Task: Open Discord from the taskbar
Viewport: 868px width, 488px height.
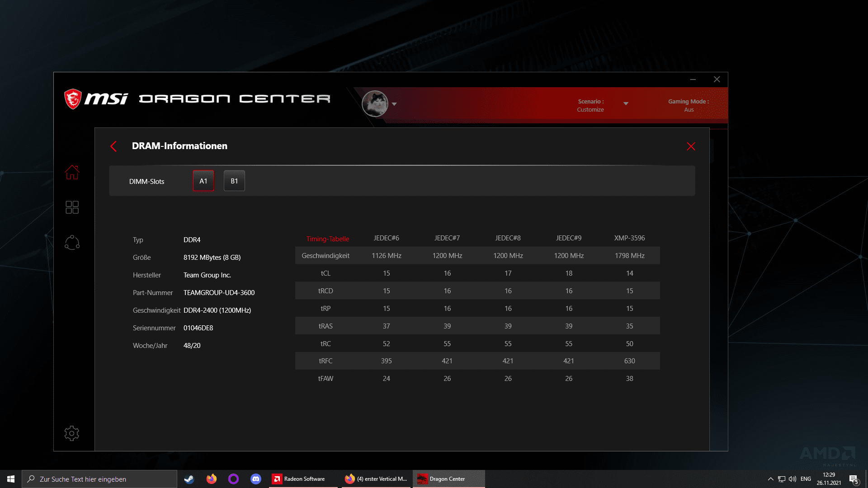Action: pos(255,479)
